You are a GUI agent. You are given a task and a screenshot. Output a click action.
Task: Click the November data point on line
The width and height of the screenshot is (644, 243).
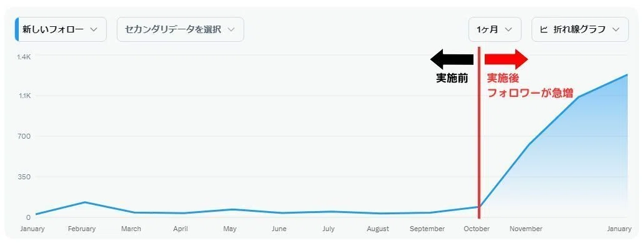pos(529,144)
